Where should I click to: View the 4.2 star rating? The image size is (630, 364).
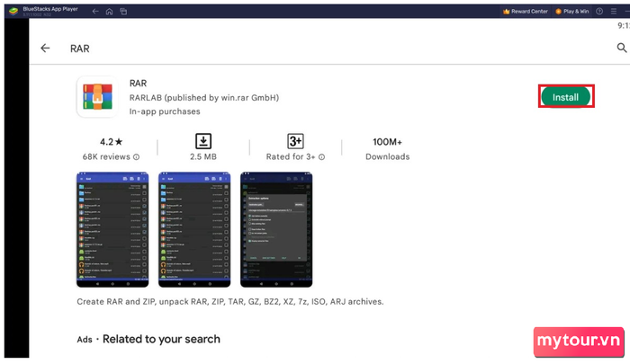point(112,142)
